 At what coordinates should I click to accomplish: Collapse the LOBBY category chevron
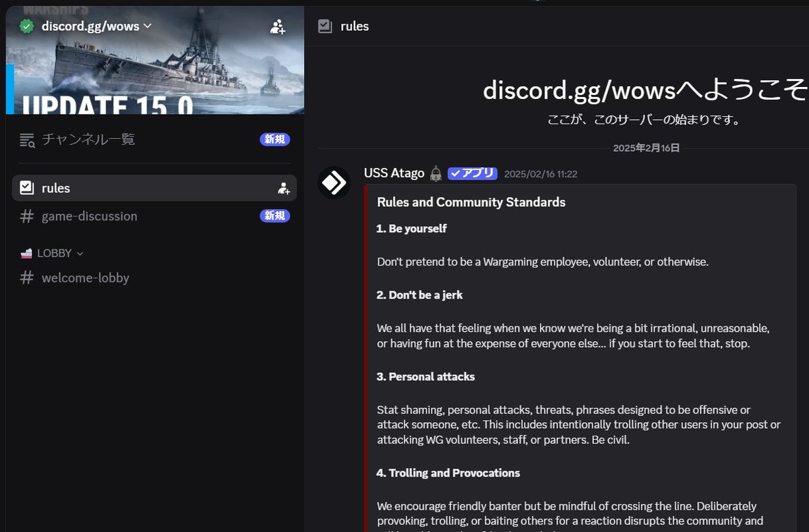(80, 253)
